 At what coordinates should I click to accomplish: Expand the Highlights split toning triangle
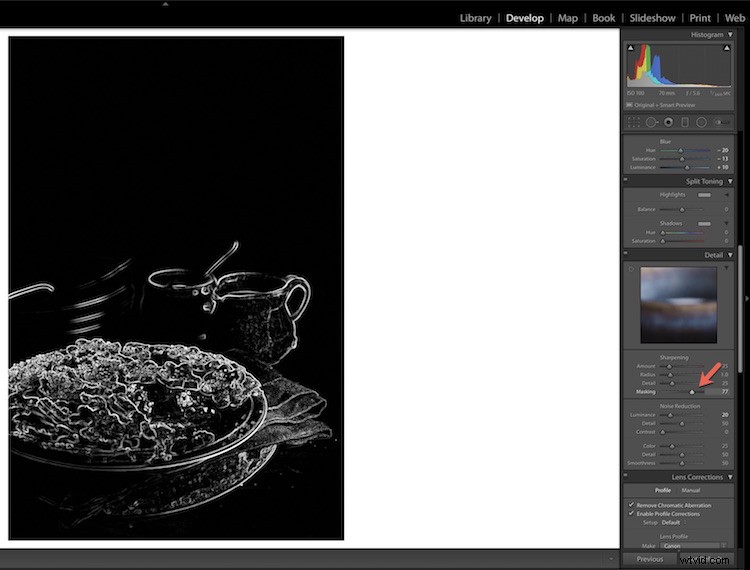[727, 195]
